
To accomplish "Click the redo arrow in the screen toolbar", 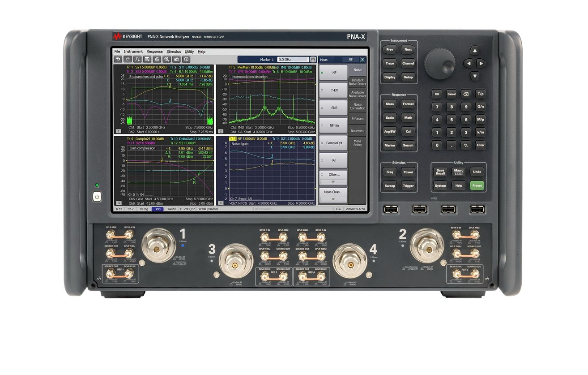I will pos(128,59).
